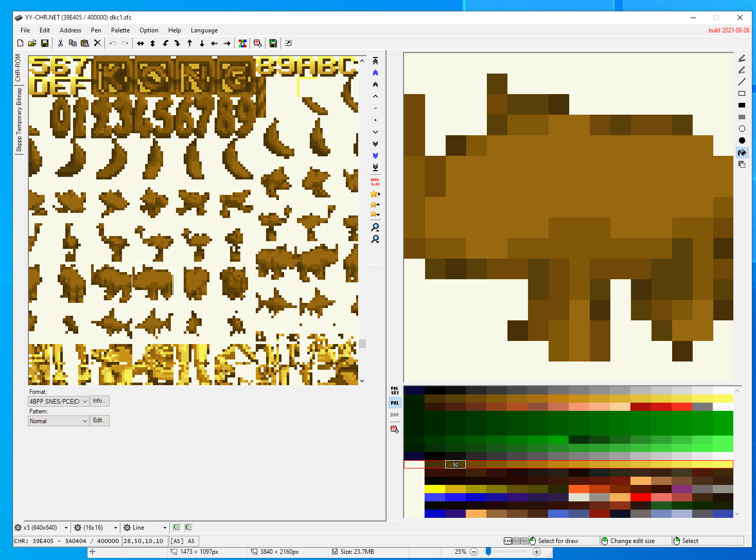Click the Save as BMP icon
The height and width of the screenshot is (560, 756).
pyautogui.click(x=273, y=43)
